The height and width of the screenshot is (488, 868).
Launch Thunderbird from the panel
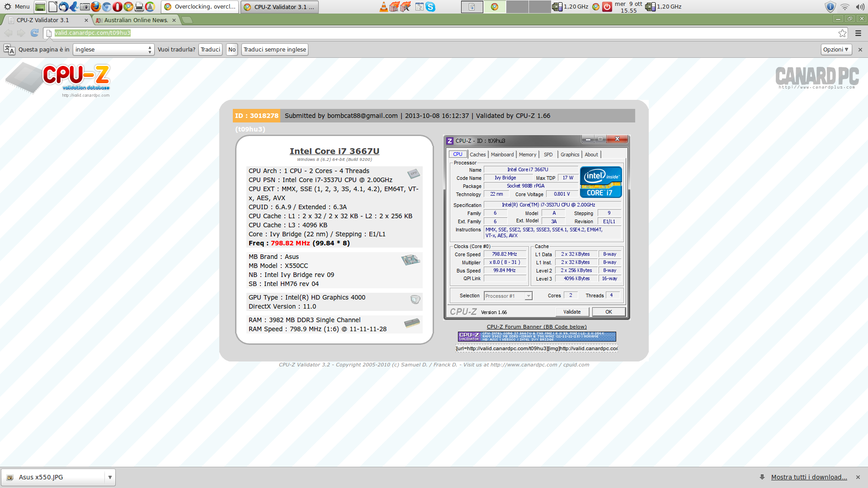pos(64,7)
